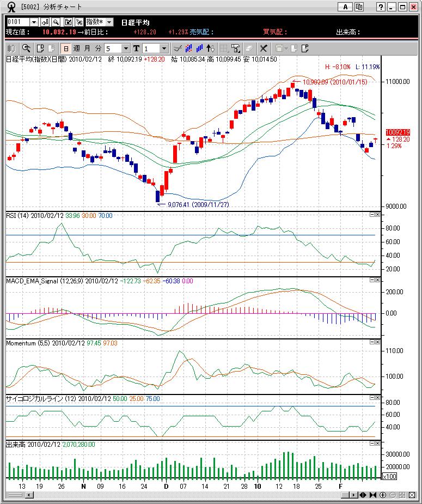This screenshot has width=422, height=504.
Task: Click the trend line drawing icon
Action: pos(177,48)
